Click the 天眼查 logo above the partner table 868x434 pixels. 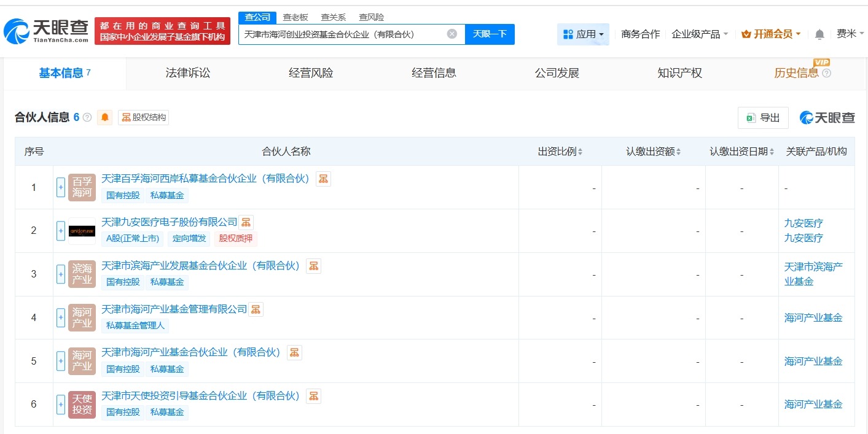click(x=827, y=118)
